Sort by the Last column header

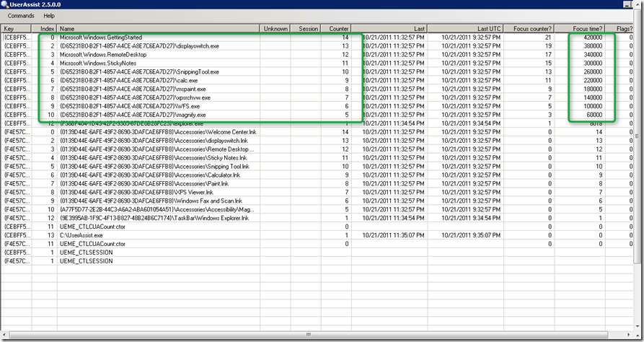389,29
